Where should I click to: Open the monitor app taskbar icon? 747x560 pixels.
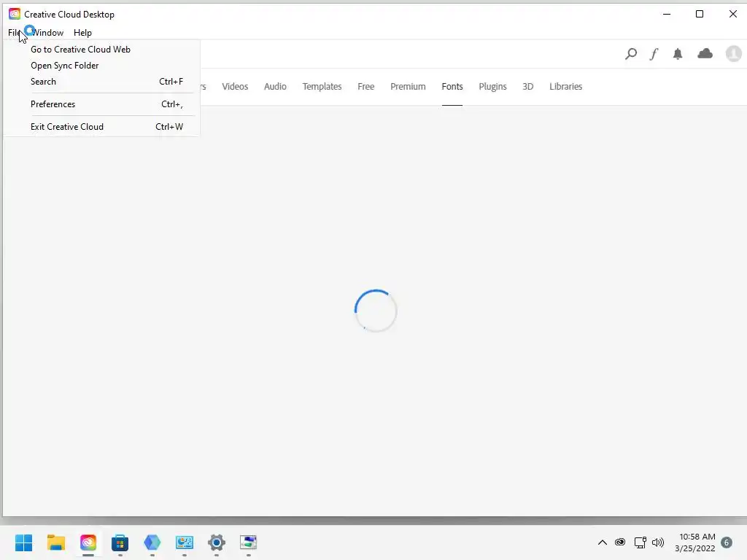pos(185,542)
